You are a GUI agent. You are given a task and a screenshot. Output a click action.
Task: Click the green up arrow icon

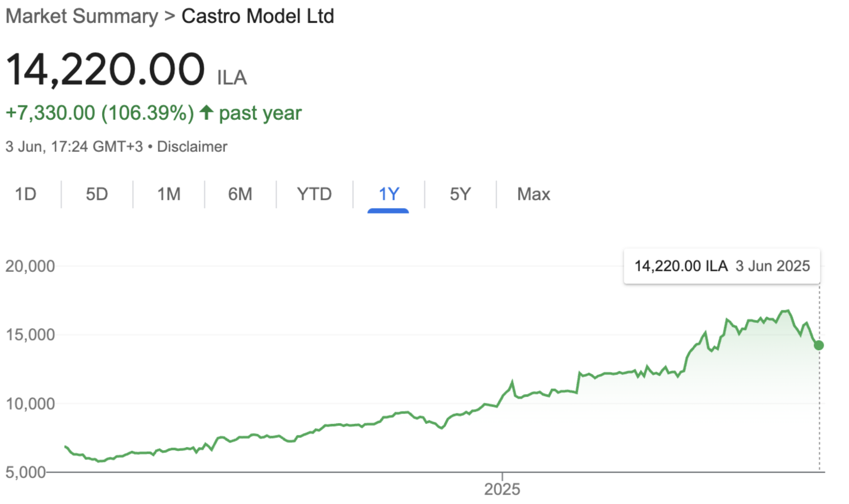pos(206,112)
